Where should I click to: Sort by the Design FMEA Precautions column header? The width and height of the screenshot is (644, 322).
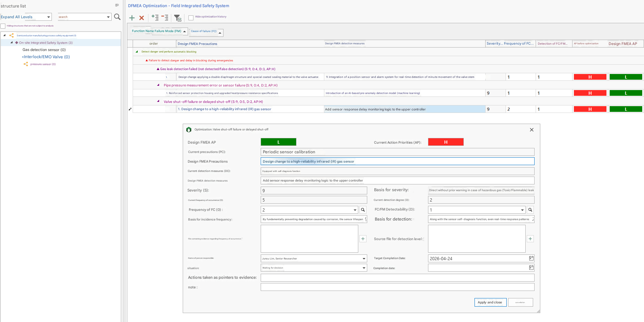click(x=250, y=44)
